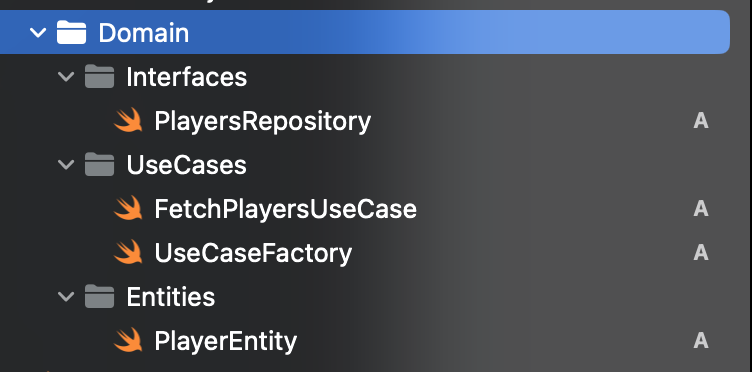Screen dimensions: 752x372
Task: Select the UseCases folder label
Action: [187, 165]
